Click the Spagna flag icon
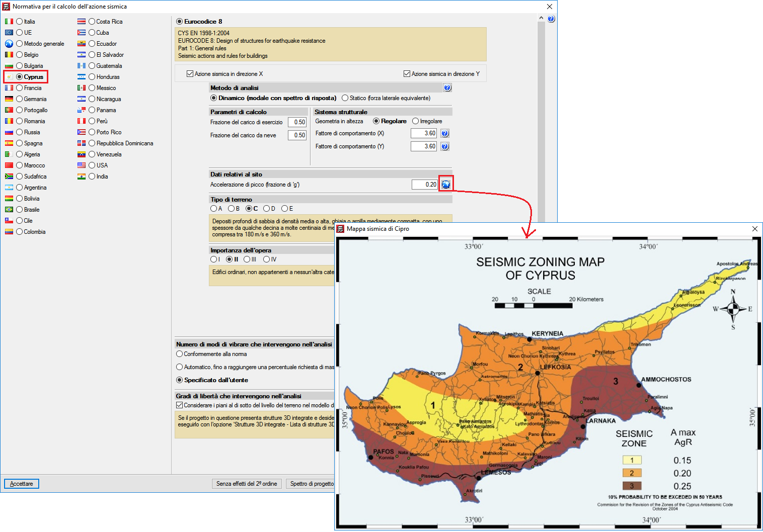The height and width of the screenshot is (532, 763). 9,143
